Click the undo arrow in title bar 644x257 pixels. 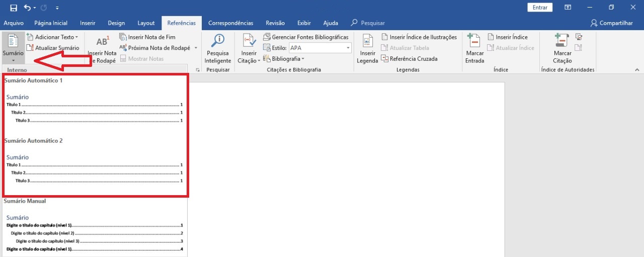coord(27,8)
